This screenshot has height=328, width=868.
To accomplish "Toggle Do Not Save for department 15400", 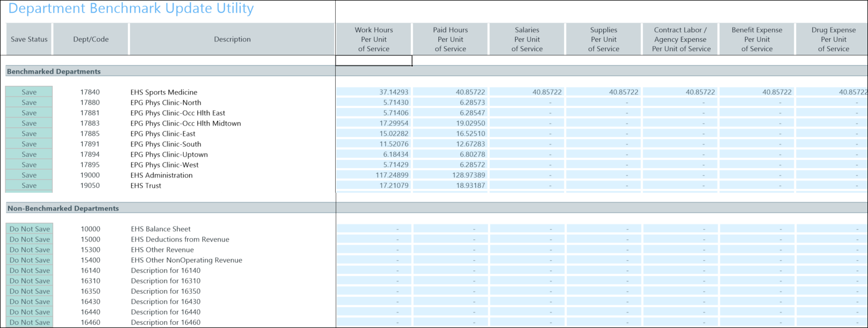I will [x=30, y=260].
